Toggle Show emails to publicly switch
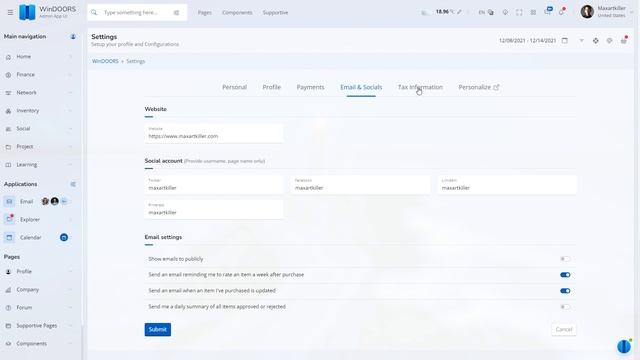This screenshot has height=360, width=640. point(565,259)
